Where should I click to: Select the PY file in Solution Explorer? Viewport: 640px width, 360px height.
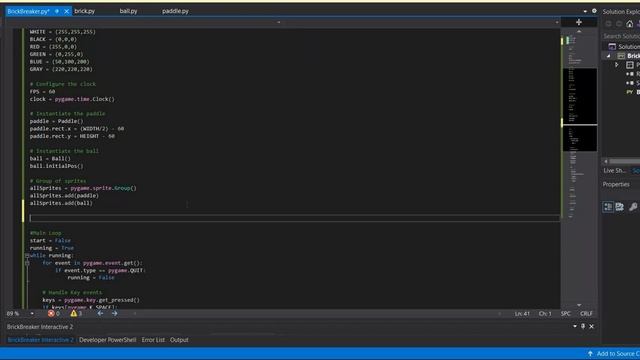click(x=632, y=92)
